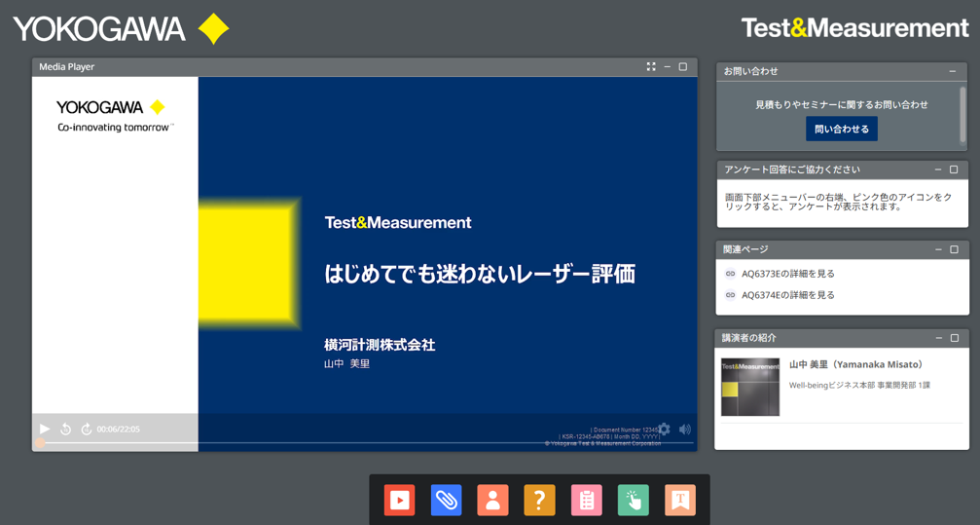The image size is (980, 525).
Task: Collapse the 講演者の紹介 panel
Action: (x=939, y=338)
